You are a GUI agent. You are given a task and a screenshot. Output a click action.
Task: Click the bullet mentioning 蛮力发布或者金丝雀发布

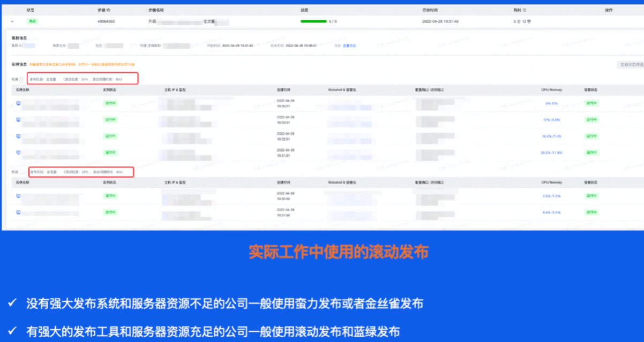224,303
